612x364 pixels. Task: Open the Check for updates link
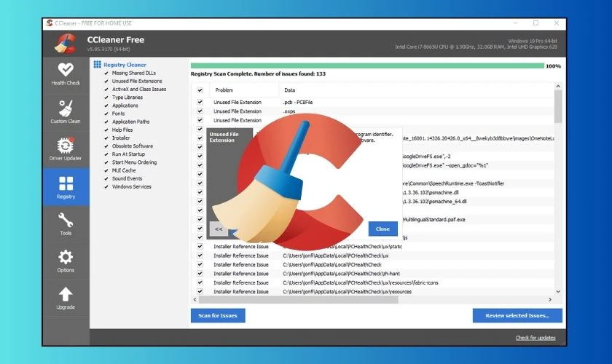point(535,338)
